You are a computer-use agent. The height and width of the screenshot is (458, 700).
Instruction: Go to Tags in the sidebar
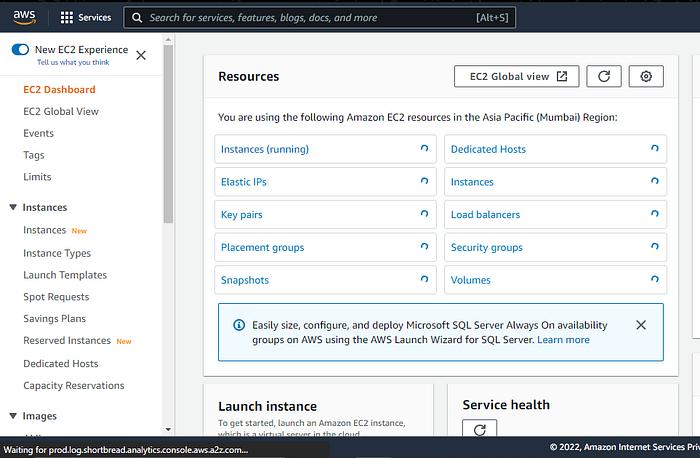[x=34, y=155]
